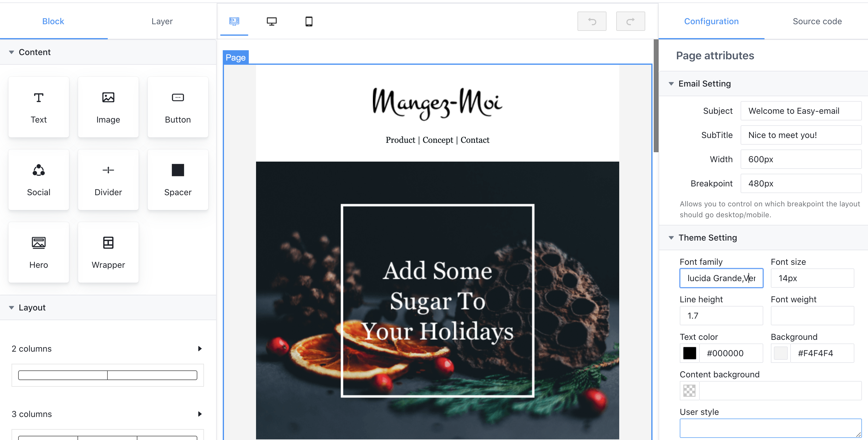Image resolution: width=868 pixels, height=440 pixels.
Task: Click the mobile preview icon
Action: pos(309,21)
